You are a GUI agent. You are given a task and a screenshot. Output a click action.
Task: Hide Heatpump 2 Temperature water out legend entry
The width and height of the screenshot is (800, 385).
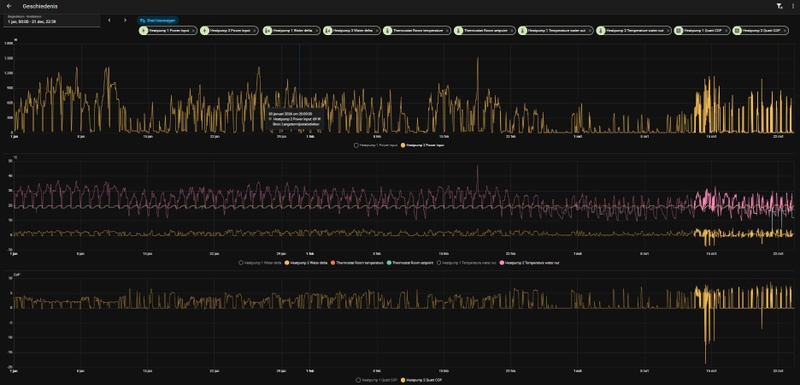click(530, 263)
